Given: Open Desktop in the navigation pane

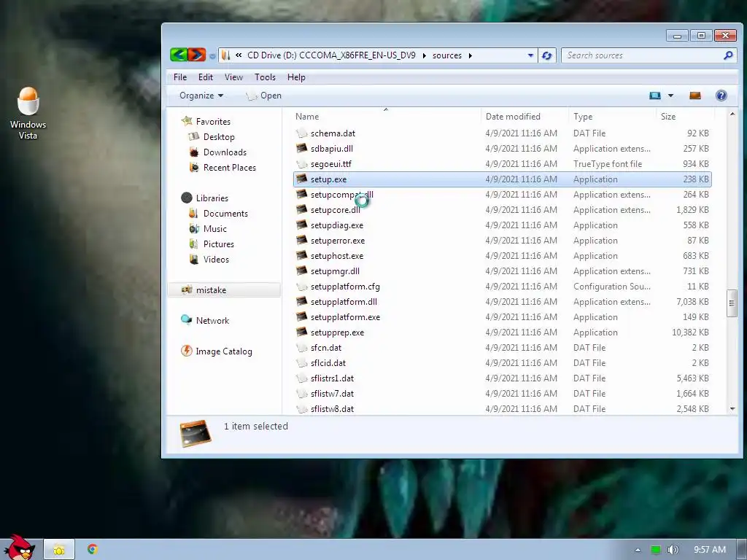Looking at the screenshot, I should pyautogui.click(x=219, y=136).
